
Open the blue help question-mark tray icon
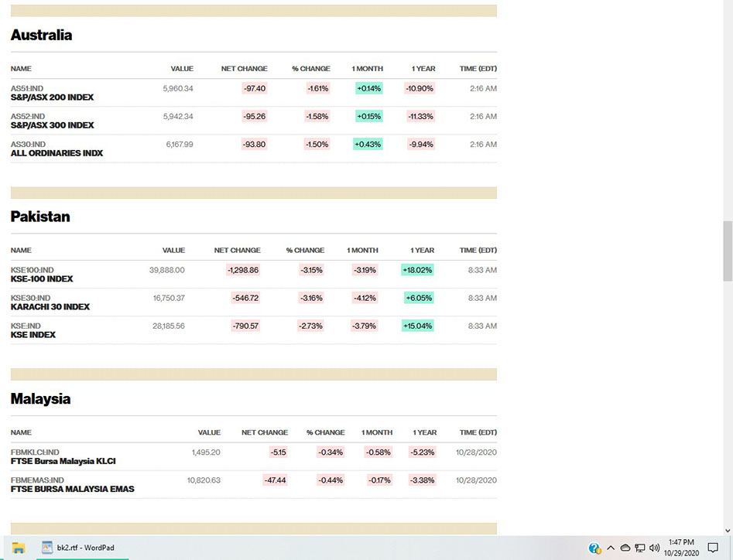tap(594, 548)
